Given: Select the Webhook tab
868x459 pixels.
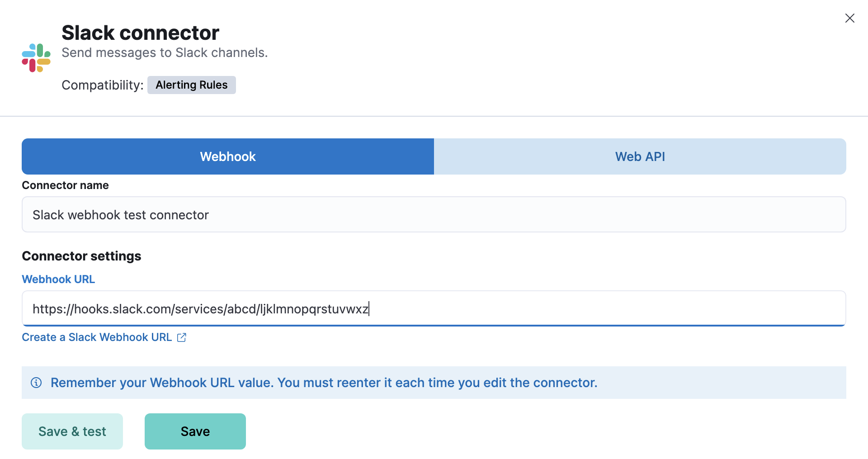Looking at the screenshot, I should 227,156.
